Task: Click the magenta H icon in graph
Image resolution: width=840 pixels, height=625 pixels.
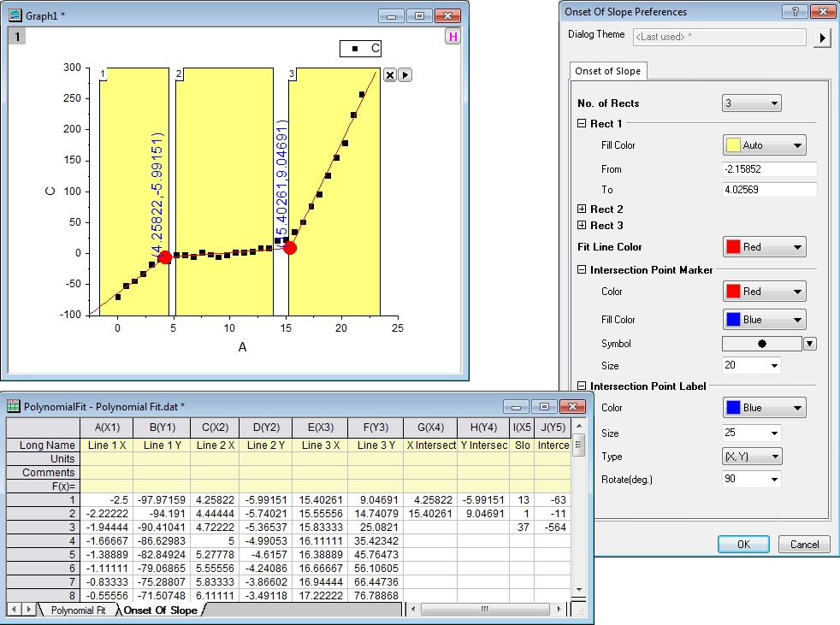Action: (x=453, y=37)
